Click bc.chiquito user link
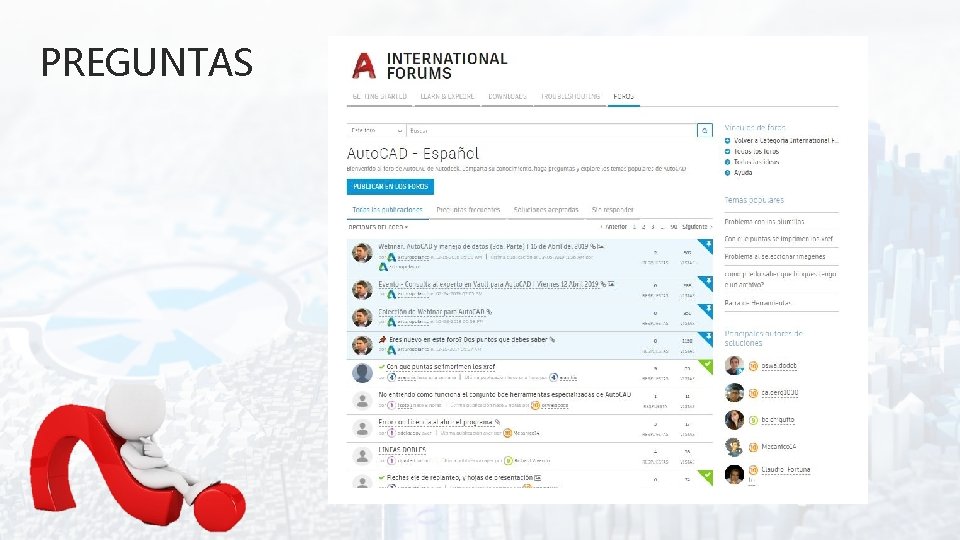Viewport: 960px width, 540px height. (x=778, y=421)
